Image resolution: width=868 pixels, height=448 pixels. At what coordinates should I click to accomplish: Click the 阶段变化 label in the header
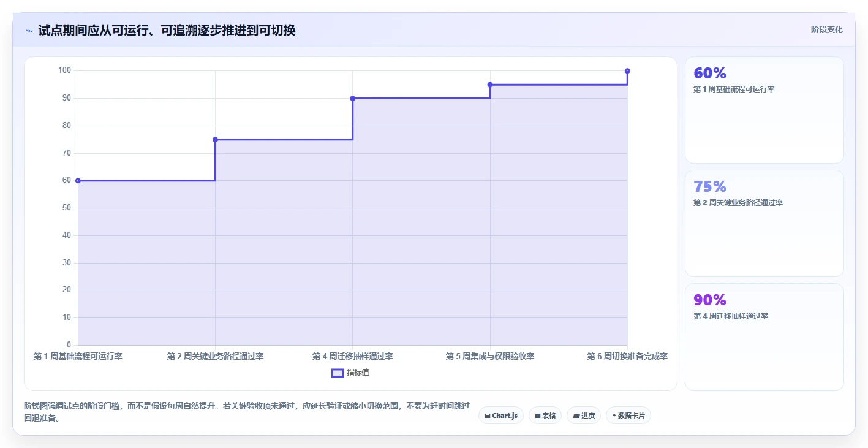[827, 29]
